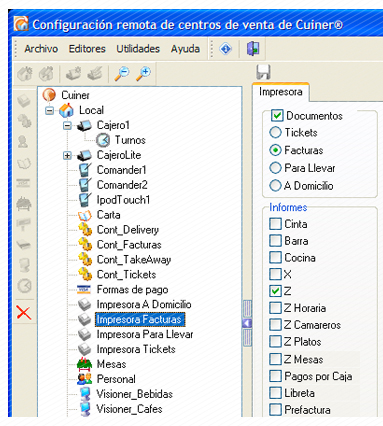383x426 pixels.
Task: Click the zoom in magnifier icon
Action: point(143,73)
